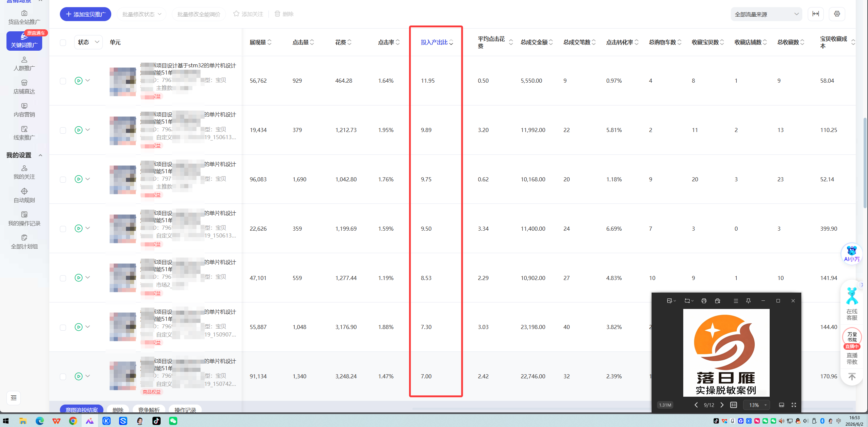
Task: Open 我的关注 in the sidebar
Action: coord(24,173)
